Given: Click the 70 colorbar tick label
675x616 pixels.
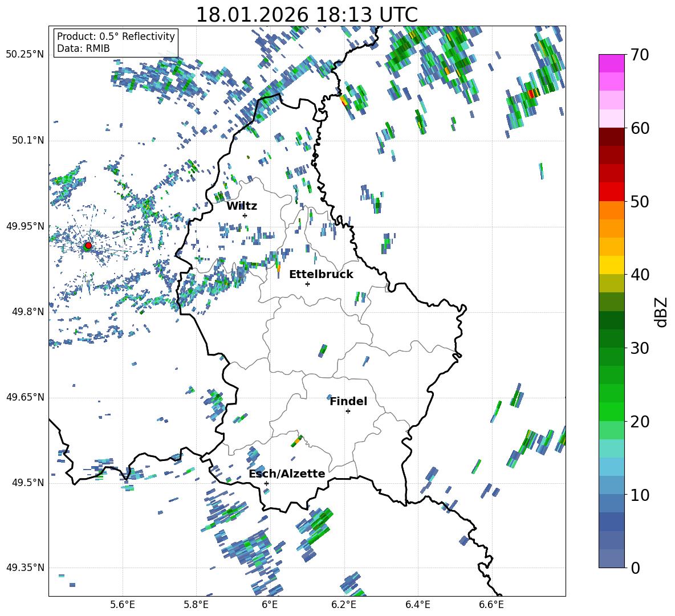Looking at the screenshot, I should [x=640, y=55].
